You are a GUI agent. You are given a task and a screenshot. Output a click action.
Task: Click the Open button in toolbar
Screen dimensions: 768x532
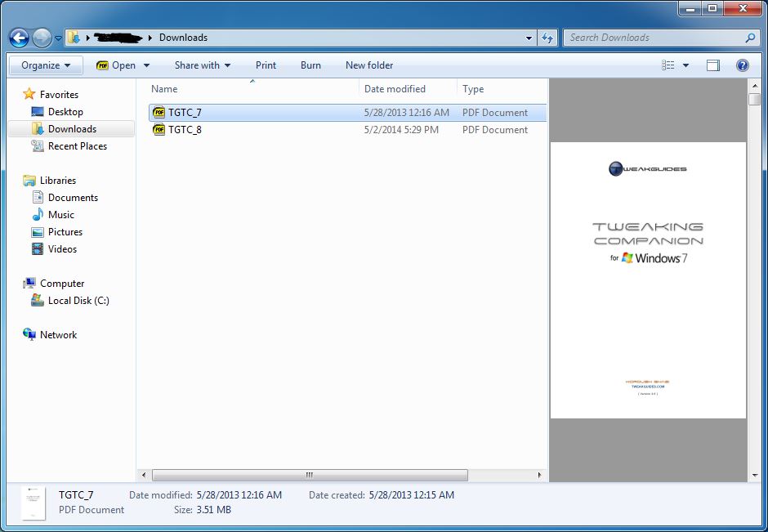(116, 65)
